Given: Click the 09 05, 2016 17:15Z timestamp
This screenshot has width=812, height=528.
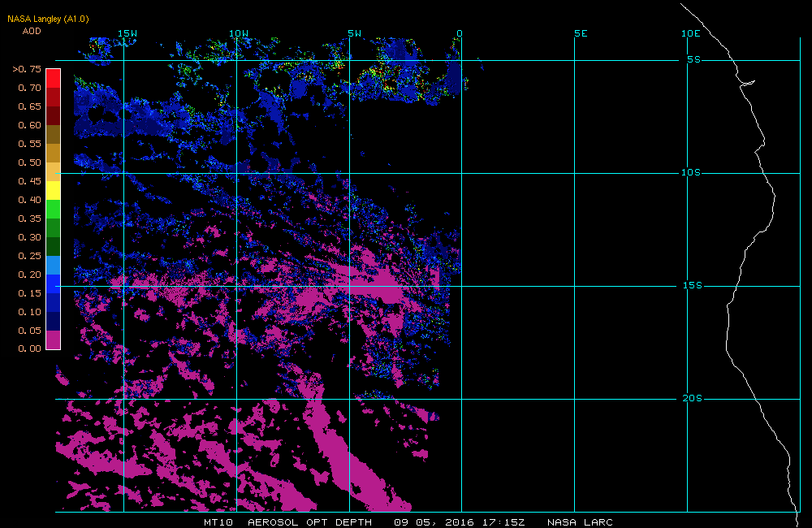Looking at the screenshot, I should [x=460, y=522].
